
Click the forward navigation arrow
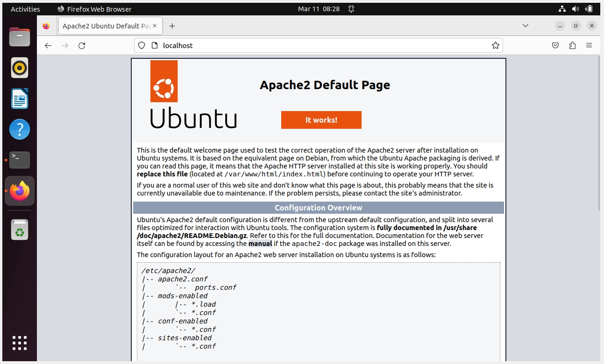(x=65, y=45)
